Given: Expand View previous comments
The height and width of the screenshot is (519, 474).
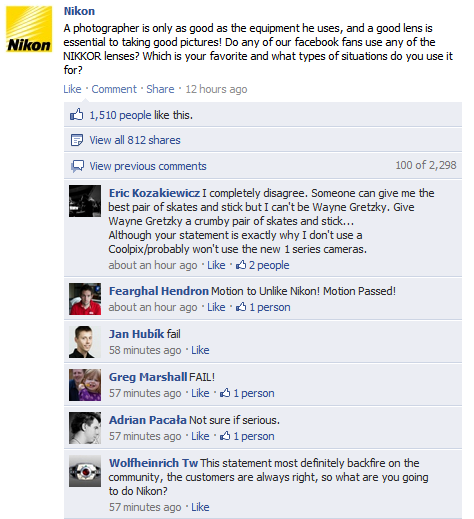Looking at the screenshot, I should coord(148,166).
